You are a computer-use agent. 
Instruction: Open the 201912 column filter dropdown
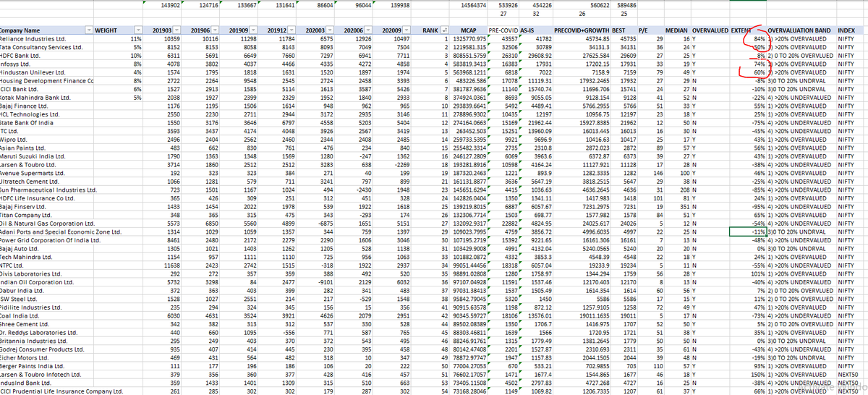coord(293,30)
